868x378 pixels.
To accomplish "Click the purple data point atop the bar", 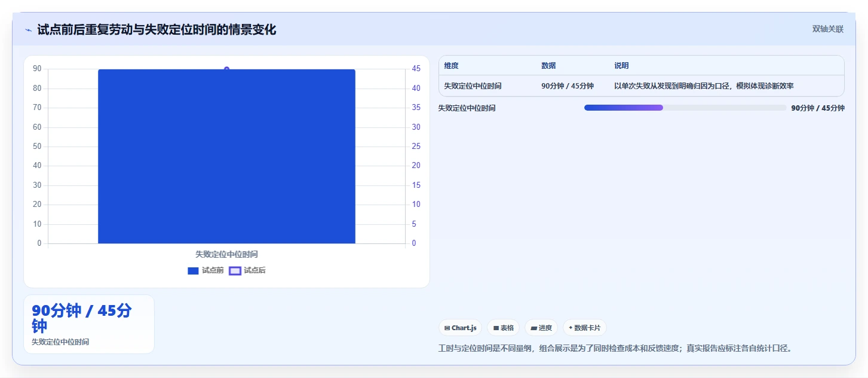I will click(x=226, y=69).
